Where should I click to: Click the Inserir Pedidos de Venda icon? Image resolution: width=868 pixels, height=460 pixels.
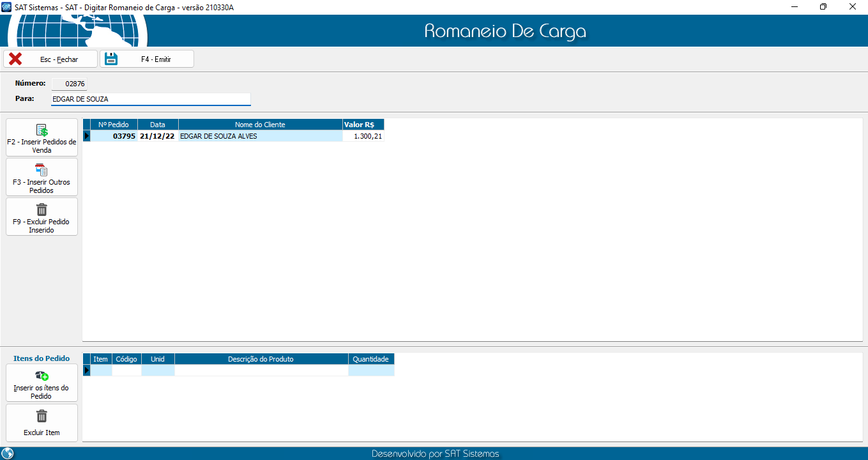[x=42, y=130]
